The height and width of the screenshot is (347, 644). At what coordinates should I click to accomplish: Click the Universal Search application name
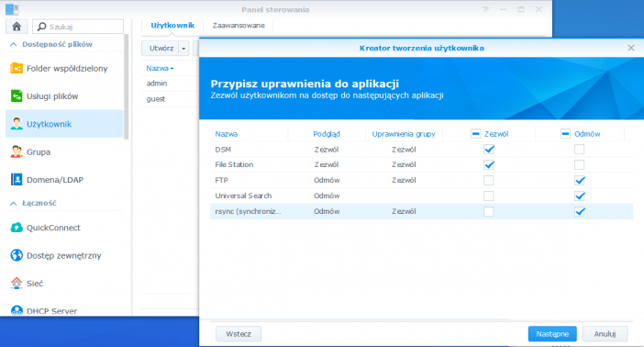tap(243, 196)
